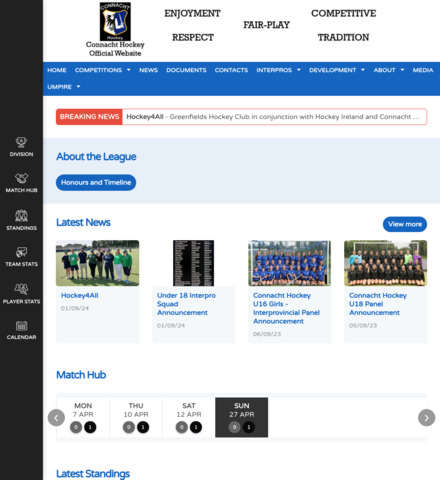Open the Interpros menu label
Screen dimensions: 440x480
point(274,70)
